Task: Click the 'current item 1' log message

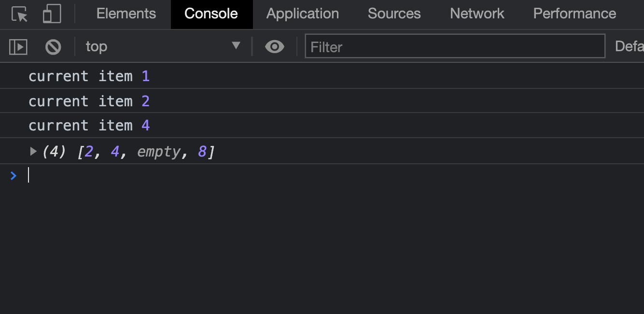Action: (89, 76)
